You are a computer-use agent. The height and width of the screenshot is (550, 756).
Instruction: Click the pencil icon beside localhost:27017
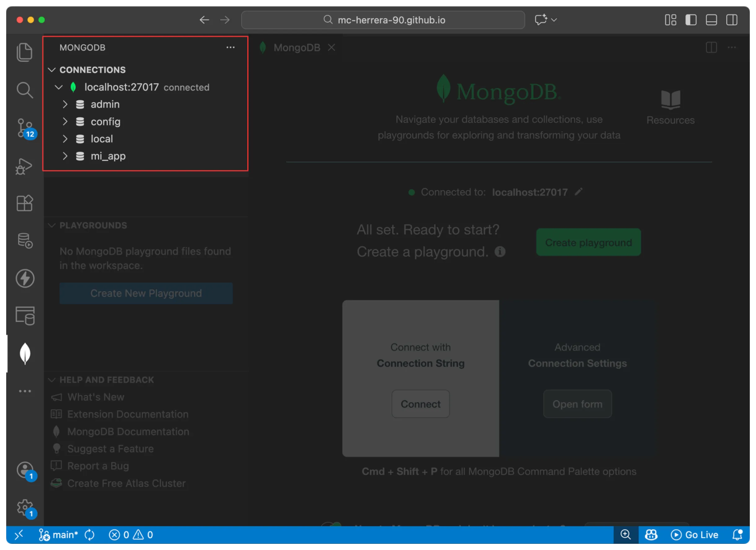[x=579, y=192]
